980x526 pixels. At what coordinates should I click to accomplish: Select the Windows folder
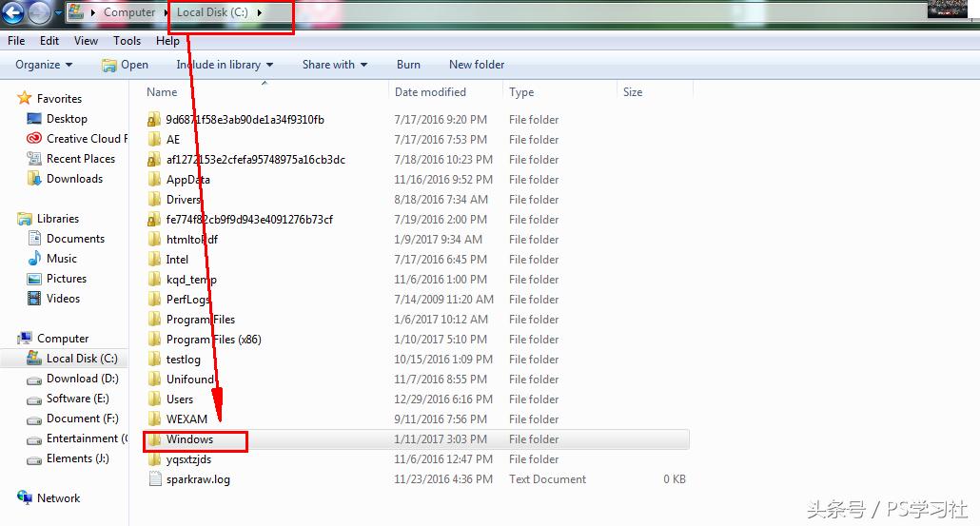(189, 439)
